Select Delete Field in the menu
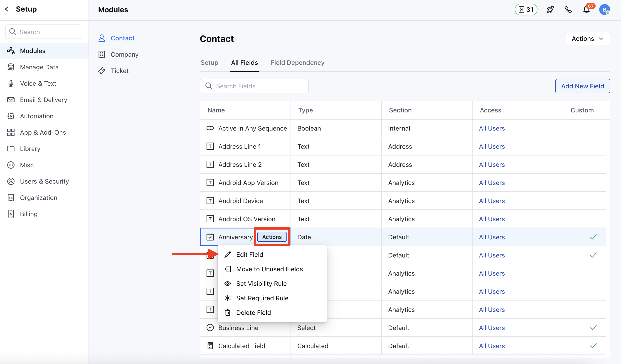Screen dimensions: 621x364 [253, 313]
